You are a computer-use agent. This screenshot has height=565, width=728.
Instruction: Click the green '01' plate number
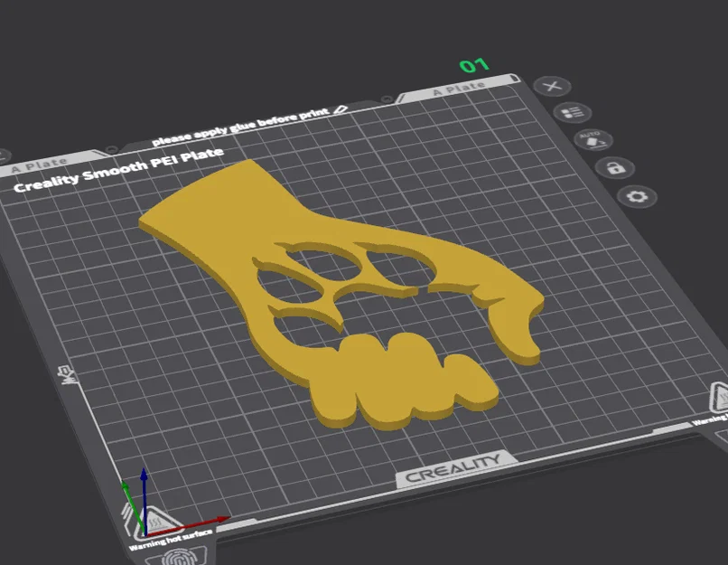click(x=474, y=65)
